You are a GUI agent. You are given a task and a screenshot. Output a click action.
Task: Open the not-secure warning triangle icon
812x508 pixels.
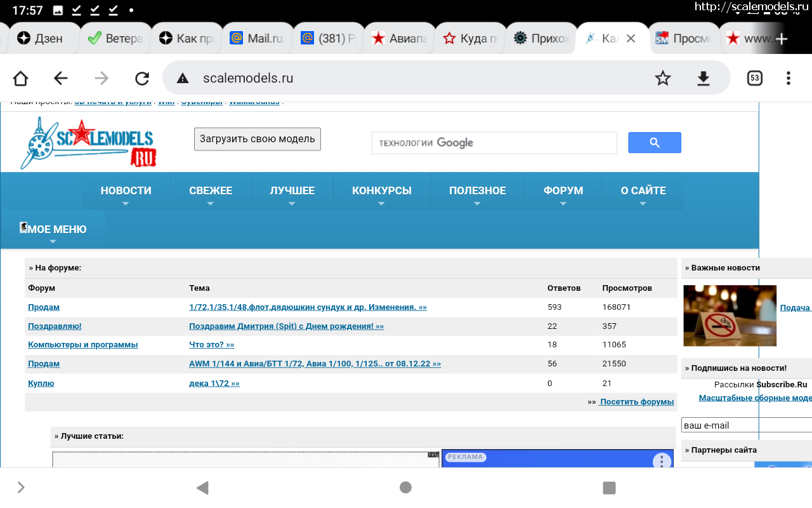pyautogui.click(x=183, y=78)
